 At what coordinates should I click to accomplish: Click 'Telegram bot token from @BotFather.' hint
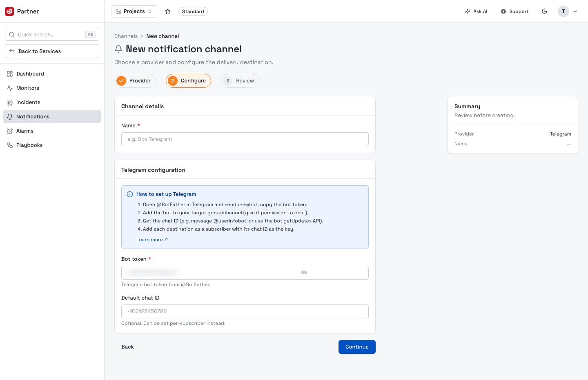tap(166, 285)
